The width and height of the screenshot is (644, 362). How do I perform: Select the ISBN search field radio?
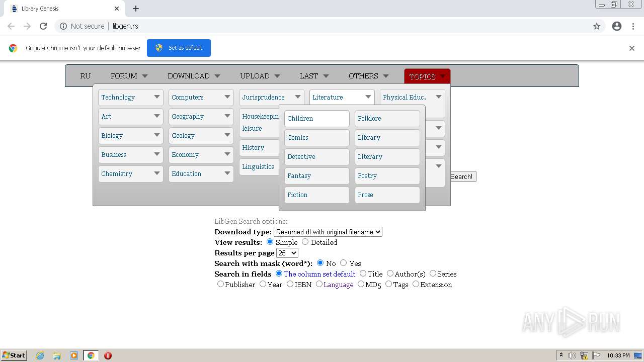point(290,284)
